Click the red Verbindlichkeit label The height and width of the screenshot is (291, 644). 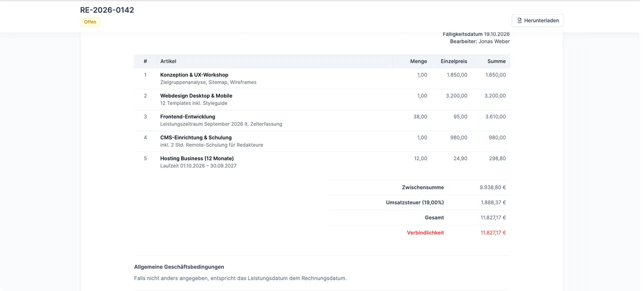point(426,233)
